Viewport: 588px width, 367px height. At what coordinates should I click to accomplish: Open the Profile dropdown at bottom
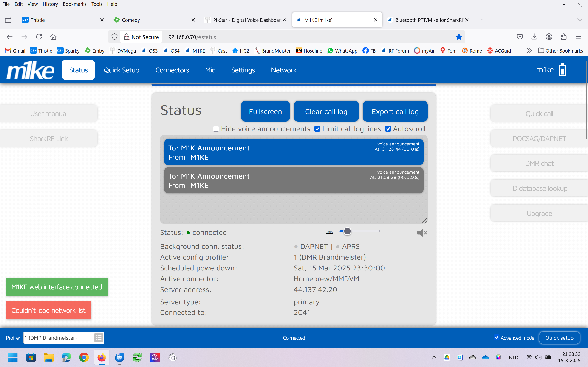click(x=59, y=338)
